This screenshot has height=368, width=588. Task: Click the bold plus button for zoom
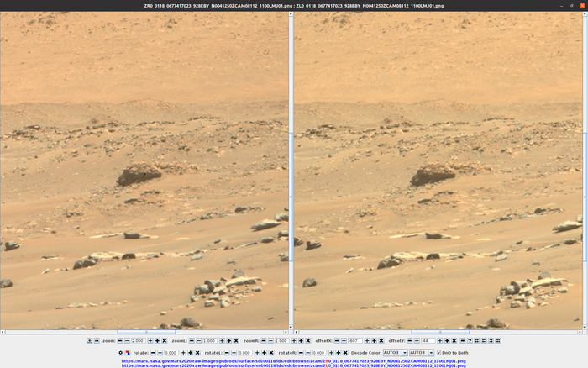pyautogui.click(x=158, y=340)
